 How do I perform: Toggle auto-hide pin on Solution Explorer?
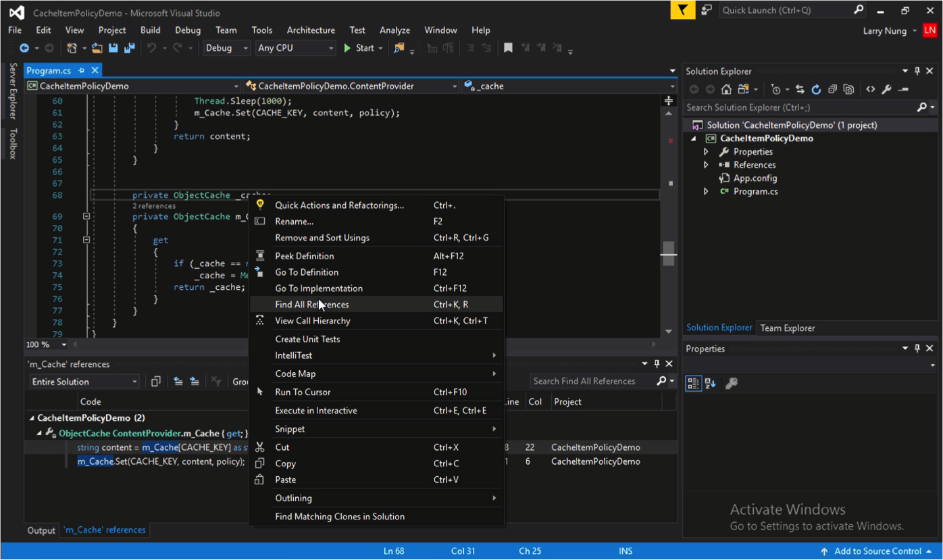[x=917, y=71]
